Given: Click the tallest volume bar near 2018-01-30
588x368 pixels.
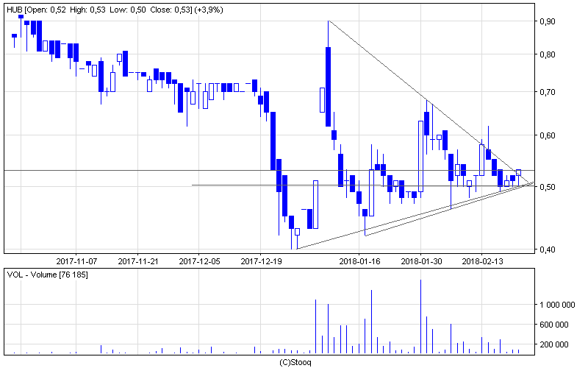Looking at the screenshot, I should tap(420, 316).
